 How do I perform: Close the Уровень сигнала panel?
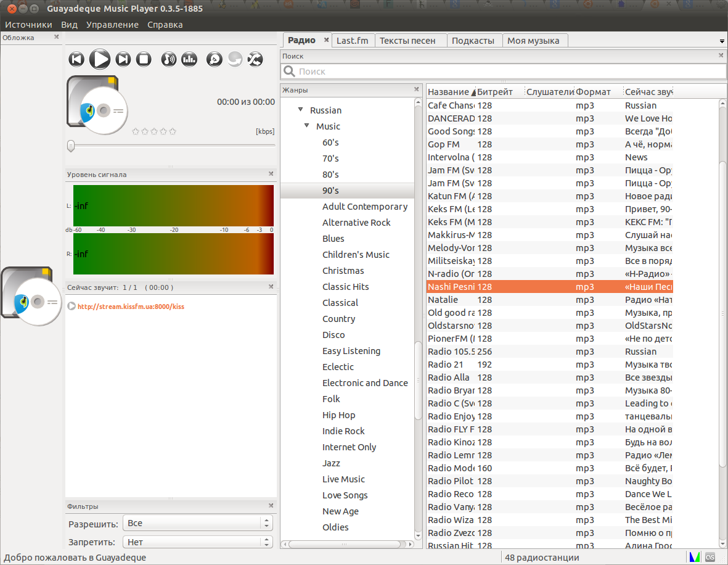click(271, 173)
